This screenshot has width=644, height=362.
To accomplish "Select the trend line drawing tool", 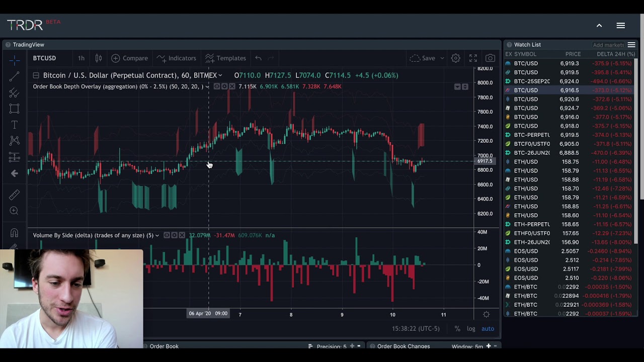I will [14, 76].
